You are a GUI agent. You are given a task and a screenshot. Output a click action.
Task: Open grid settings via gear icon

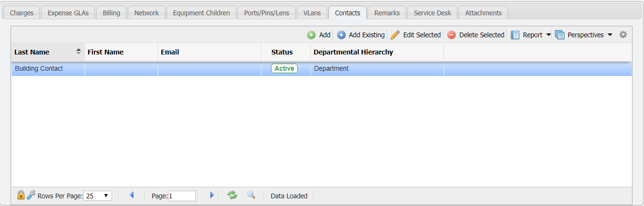coord(623,34)
